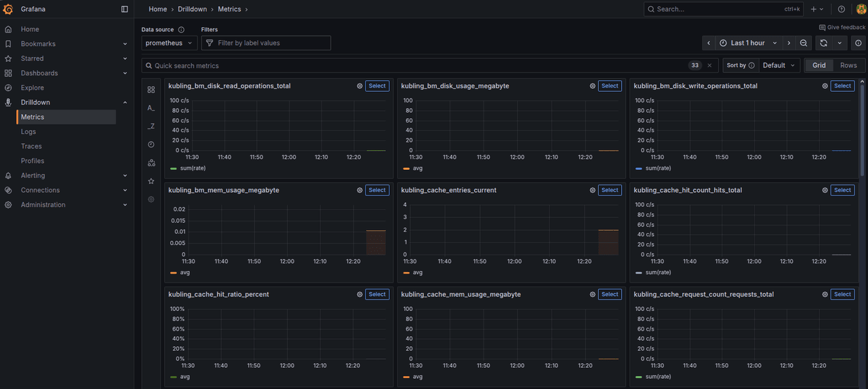This screenshot has height=389, width=868.
Task: Click the dock menu icon beside the Grafana title
Action: click(x=124, y=9)
